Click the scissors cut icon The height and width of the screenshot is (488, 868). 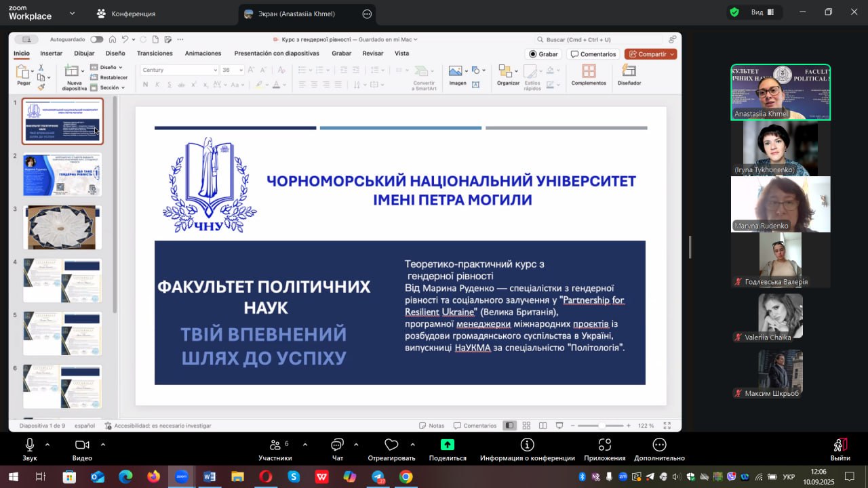pyautogui.click(x=41, y=67)
